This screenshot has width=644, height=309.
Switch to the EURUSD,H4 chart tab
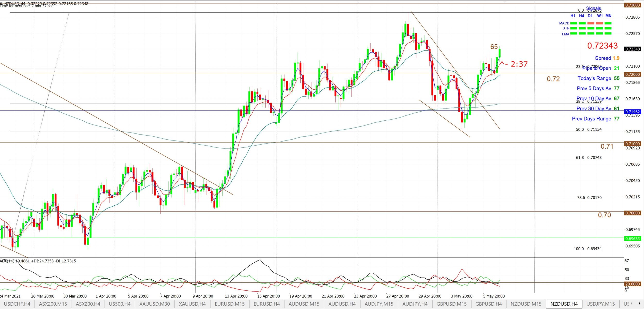[267, 304]
